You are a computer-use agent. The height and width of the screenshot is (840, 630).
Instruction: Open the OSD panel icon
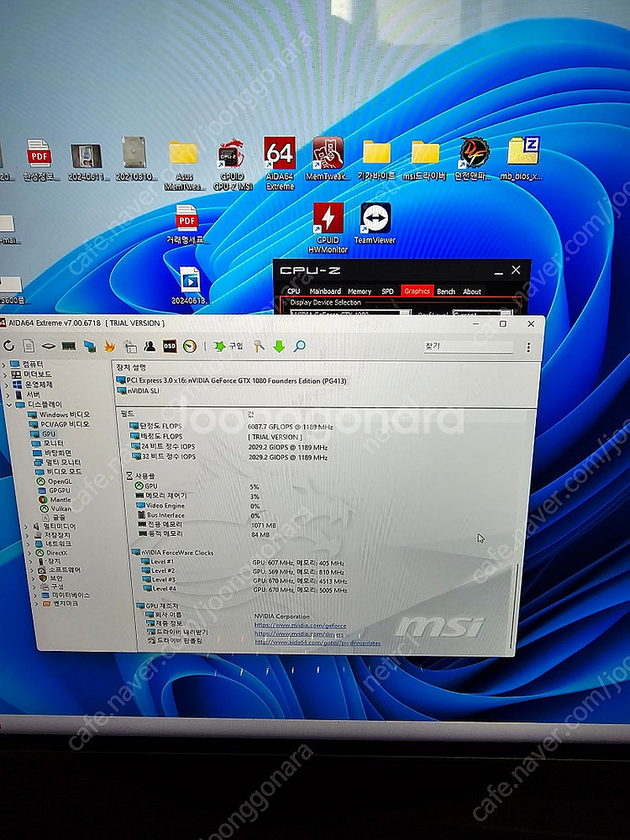pyautogui.click(x=170, y=346)
